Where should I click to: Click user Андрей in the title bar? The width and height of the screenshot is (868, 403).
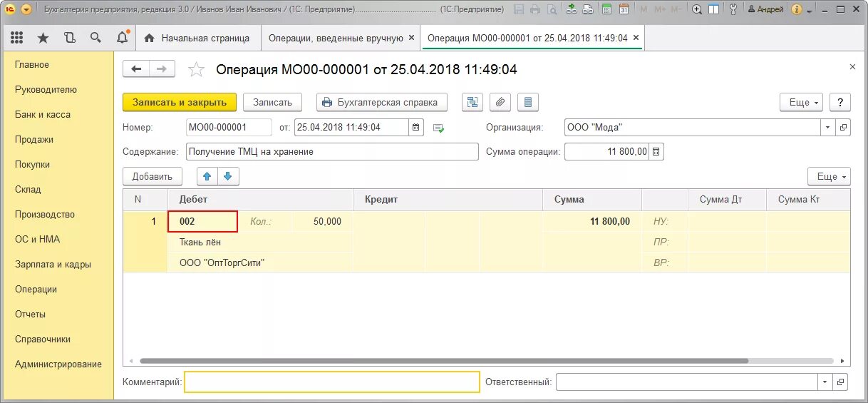[765, 9]
